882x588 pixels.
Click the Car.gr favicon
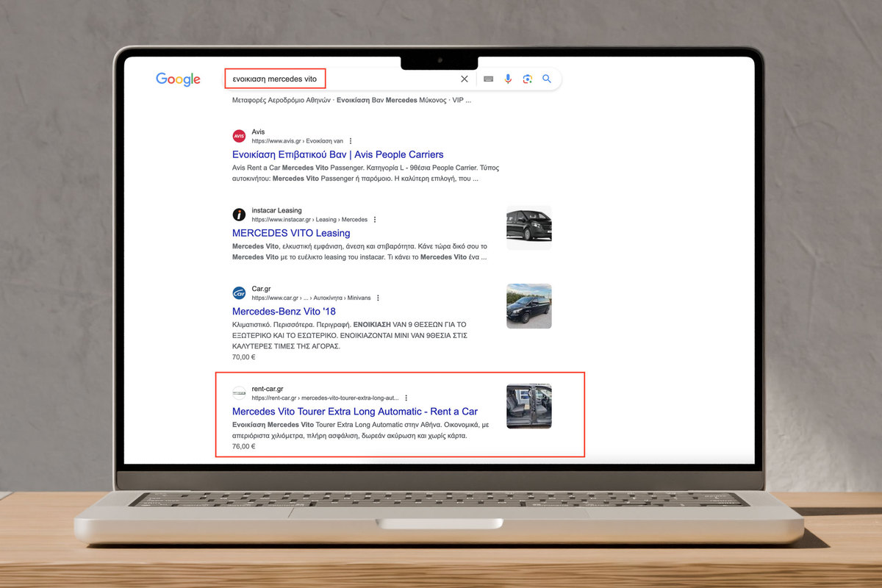(x=239, y=293)
